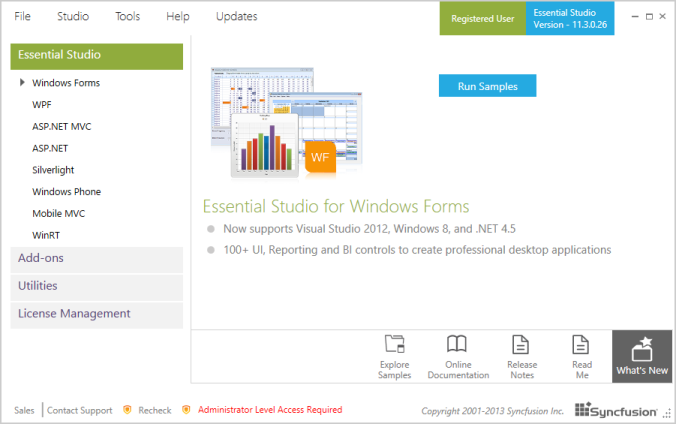Expand the License Management section
Image resolution: width=676 pixels, height=424 pixels.
pos(97,315)
